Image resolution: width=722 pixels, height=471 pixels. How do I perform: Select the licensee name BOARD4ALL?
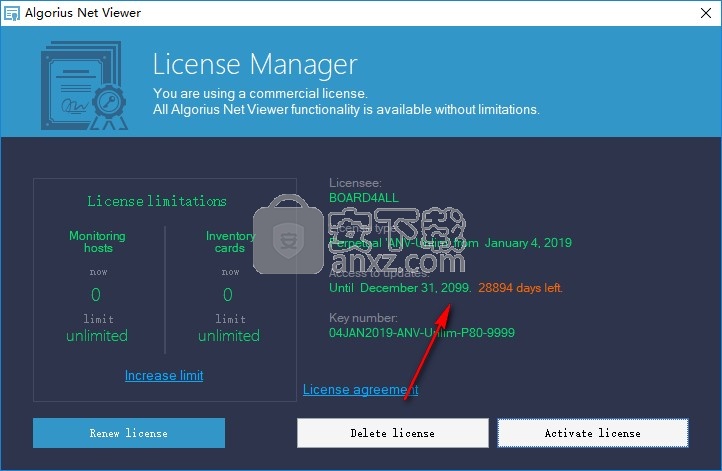pos(364,198)
